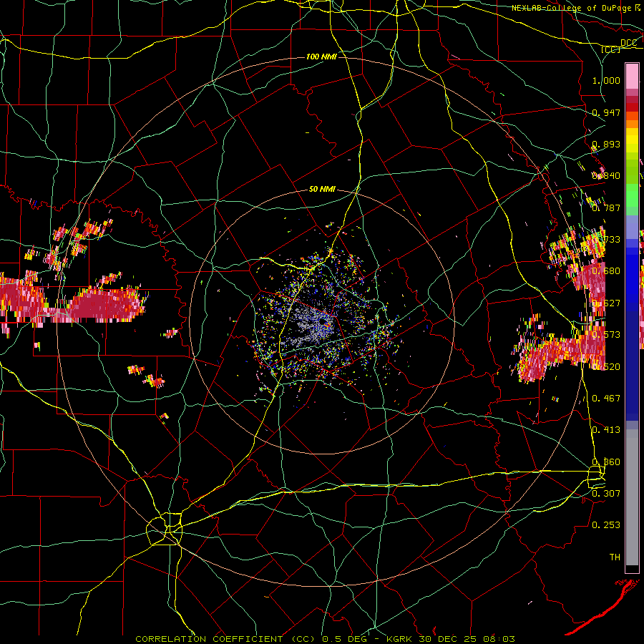Screen dimensions: 644x644
Task: Click the 0.467 scale value
Action: tap(606, 398)
